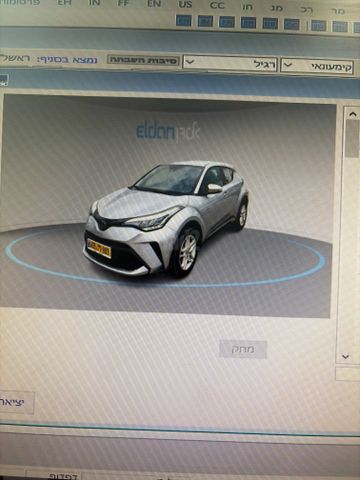Screen dimensions: 360x480
Task: Click the toolbar icon directly below חו
Action: [x=248, y=23]
